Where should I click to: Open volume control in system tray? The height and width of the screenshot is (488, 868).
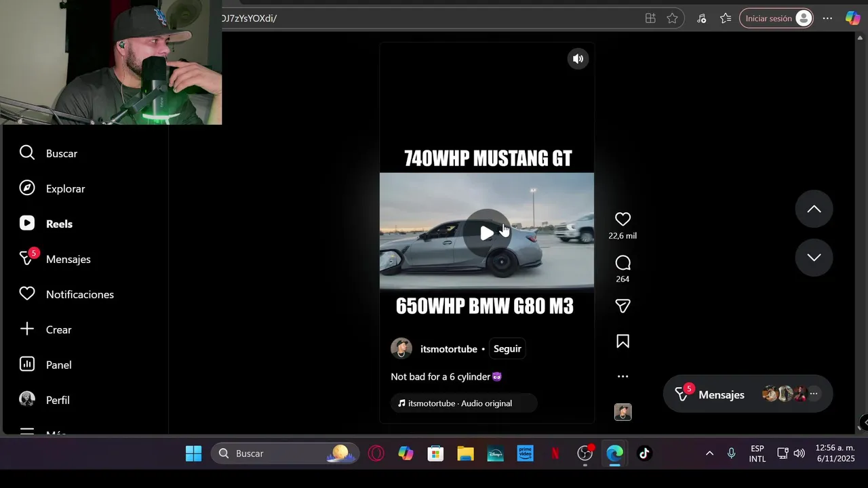[x=800, y=453]
